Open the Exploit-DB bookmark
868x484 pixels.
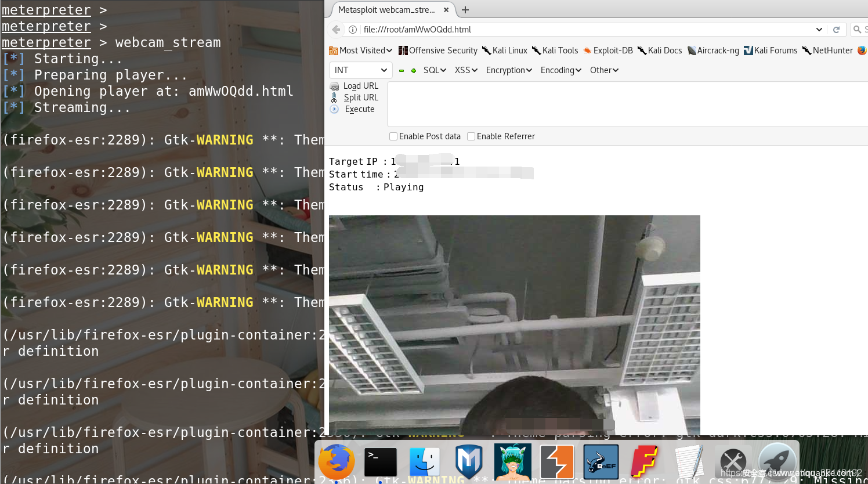tap(607, 50)
